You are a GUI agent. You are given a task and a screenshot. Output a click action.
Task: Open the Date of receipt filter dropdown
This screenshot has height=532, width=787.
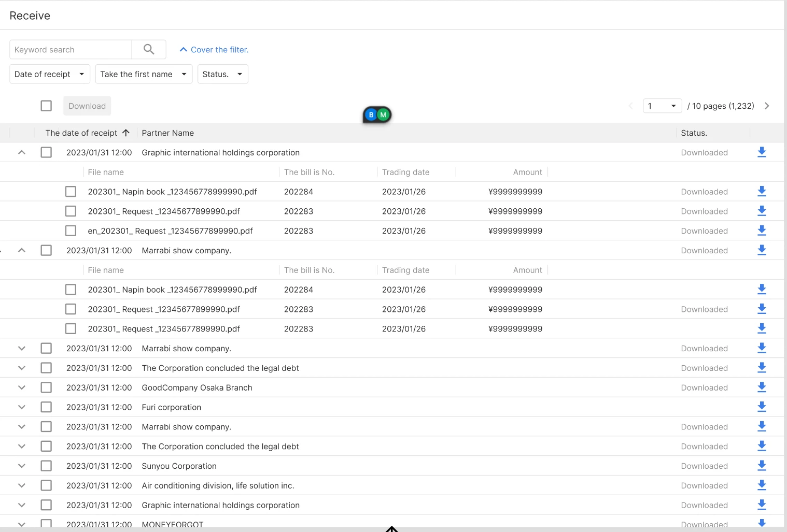point(50,74)
